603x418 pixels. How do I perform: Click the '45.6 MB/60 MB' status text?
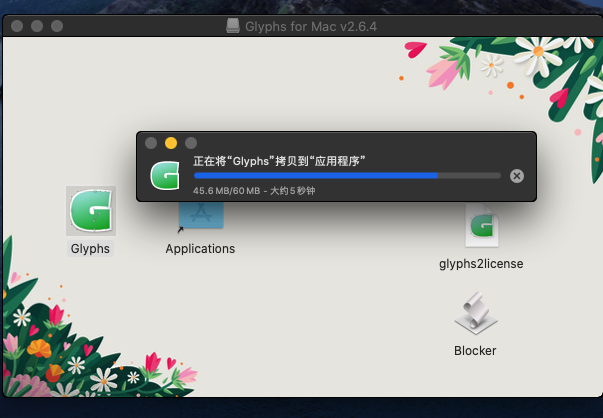point(226,190)
